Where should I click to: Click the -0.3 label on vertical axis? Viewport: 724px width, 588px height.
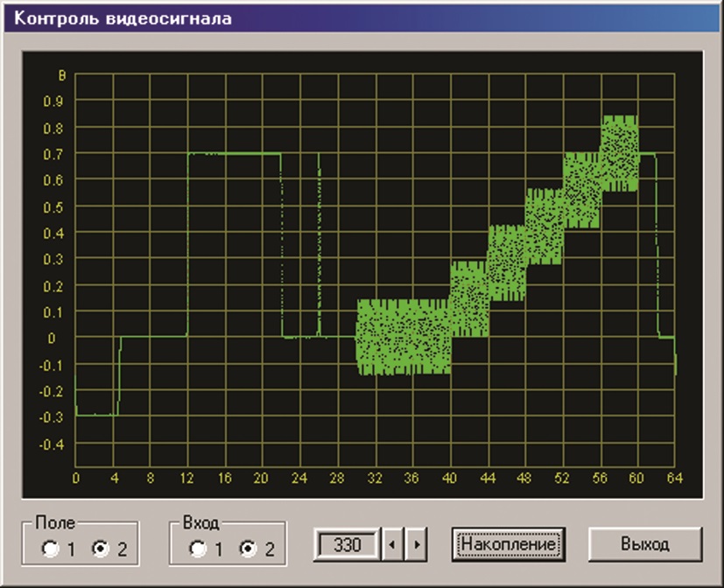click(x=52, y=417)
